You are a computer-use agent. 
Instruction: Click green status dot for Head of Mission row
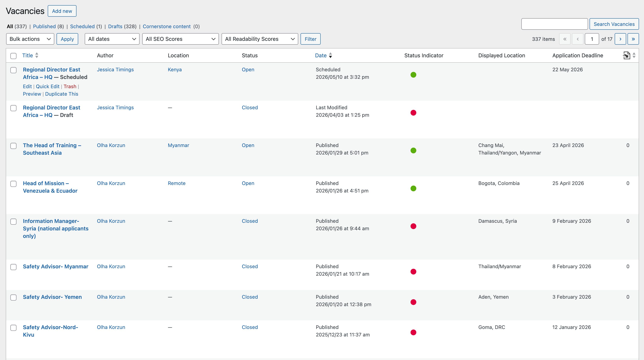pyautogui.click(x=413, y=188)
